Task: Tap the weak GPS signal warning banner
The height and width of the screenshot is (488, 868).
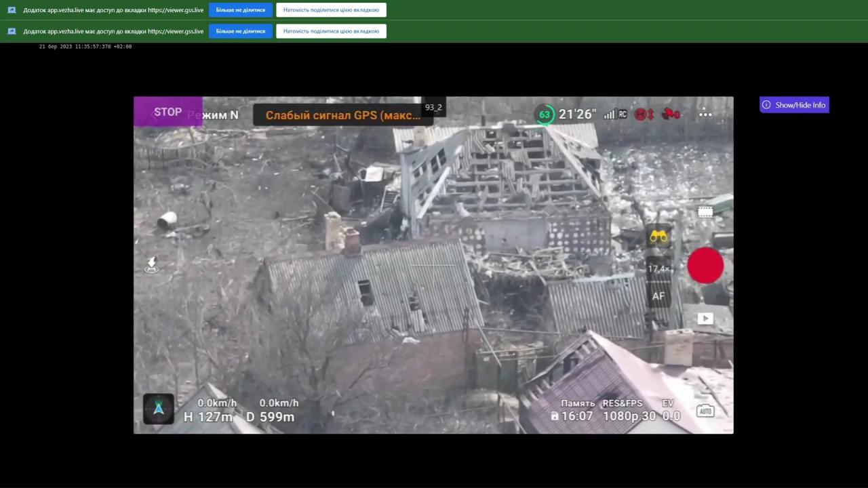Action: coord(342,115)
